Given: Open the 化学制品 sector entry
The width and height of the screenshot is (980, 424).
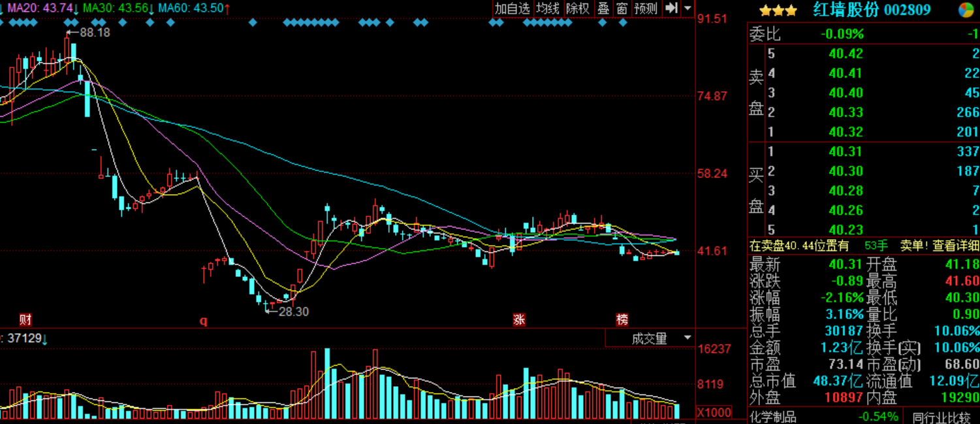Looking at the screenshot, I should (773, 417).
